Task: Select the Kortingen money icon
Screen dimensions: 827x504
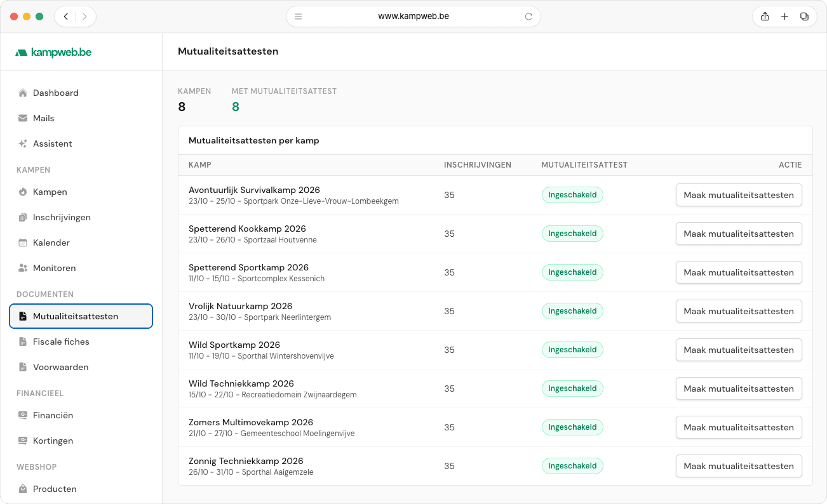Action: (23, 441)
